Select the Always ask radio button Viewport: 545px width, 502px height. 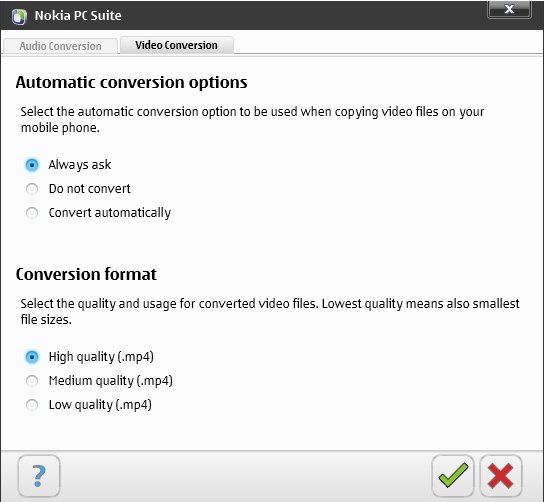click(32, 165)
